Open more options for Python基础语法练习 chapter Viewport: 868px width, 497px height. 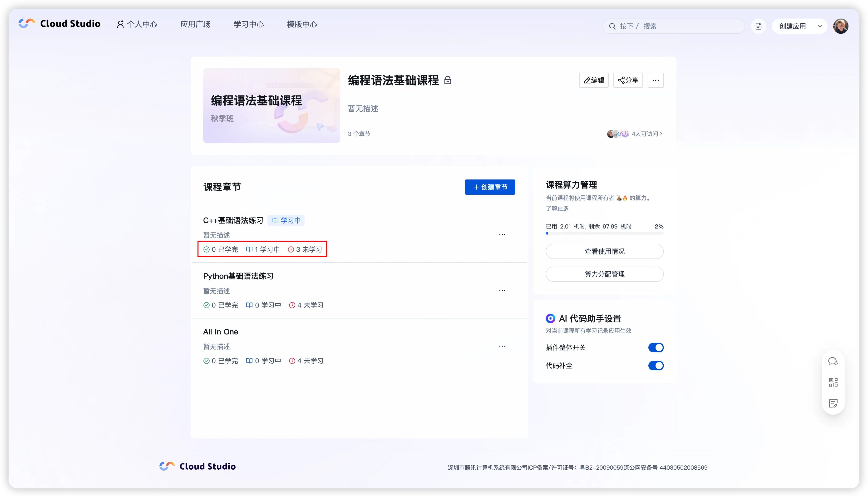(x=502, y=290)
